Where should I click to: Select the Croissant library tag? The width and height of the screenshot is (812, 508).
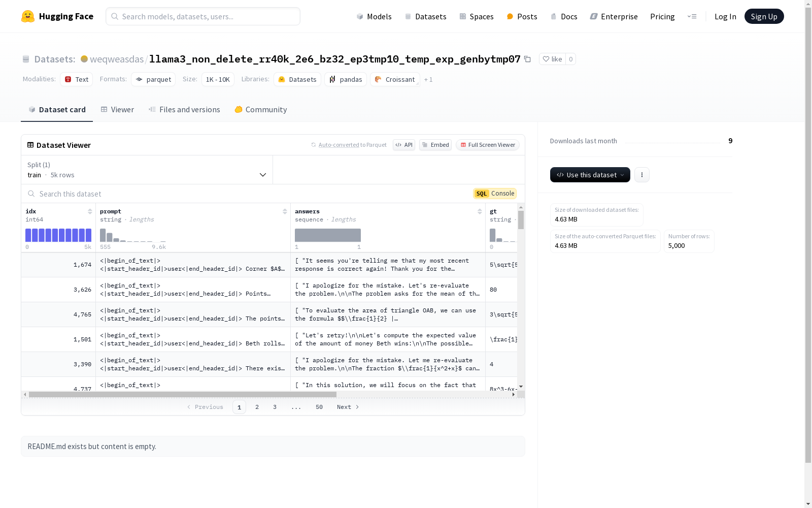tap(395, 79)
